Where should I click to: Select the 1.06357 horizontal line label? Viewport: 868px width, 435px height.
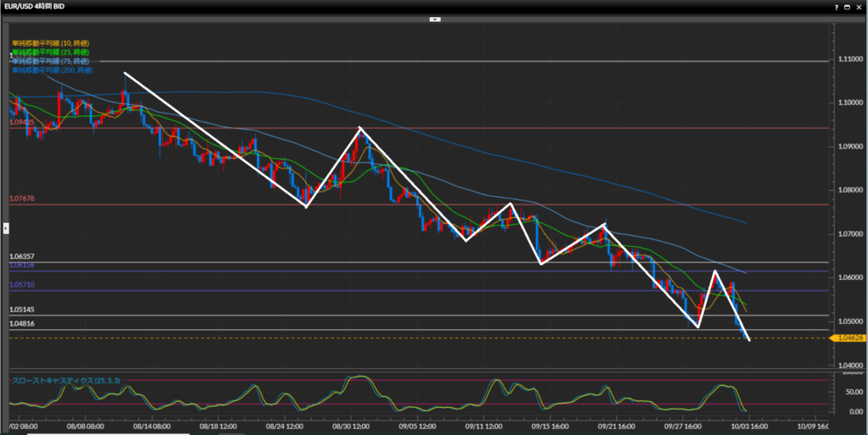(22, 256)
